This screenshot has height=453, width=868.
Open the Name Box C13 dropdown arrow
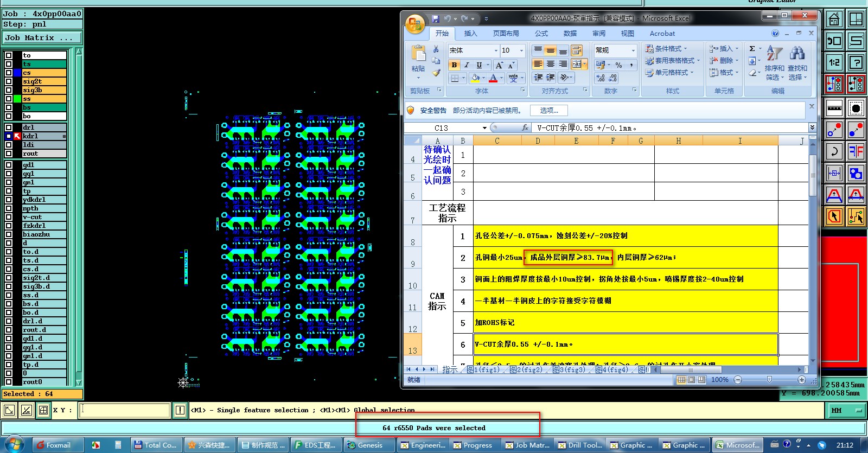tap(484, 128)
